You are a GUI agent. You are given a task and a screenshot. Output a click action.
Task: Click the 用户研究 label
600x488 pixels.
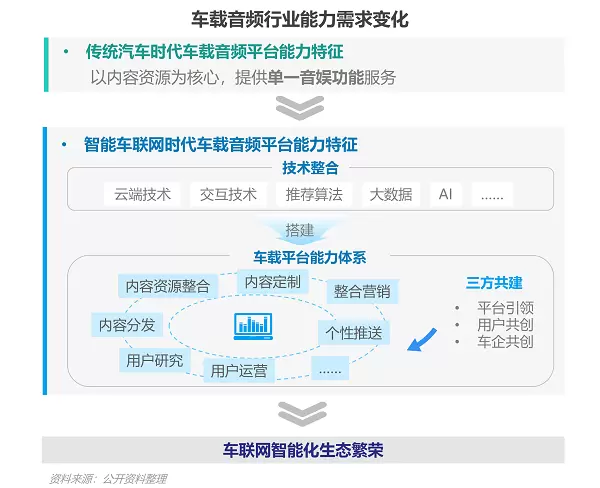pos(154,360)
